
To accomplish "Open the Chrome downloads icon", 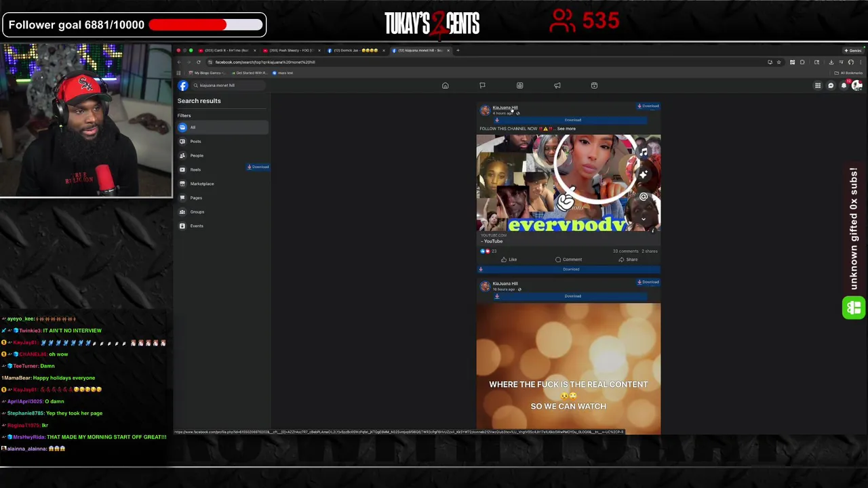I will click(831, 62).
